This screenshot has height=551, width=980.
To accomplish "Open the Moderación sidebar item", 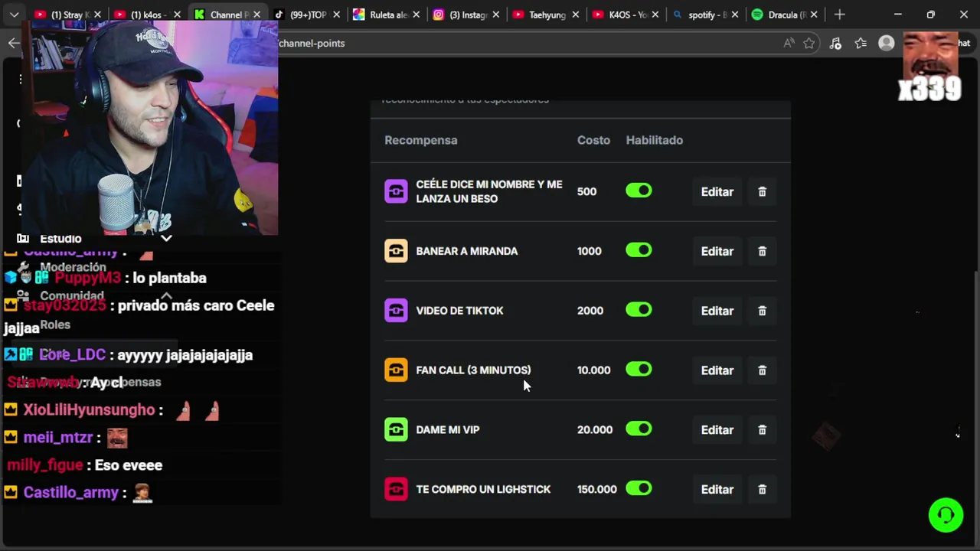I will (x=73, y=267).
